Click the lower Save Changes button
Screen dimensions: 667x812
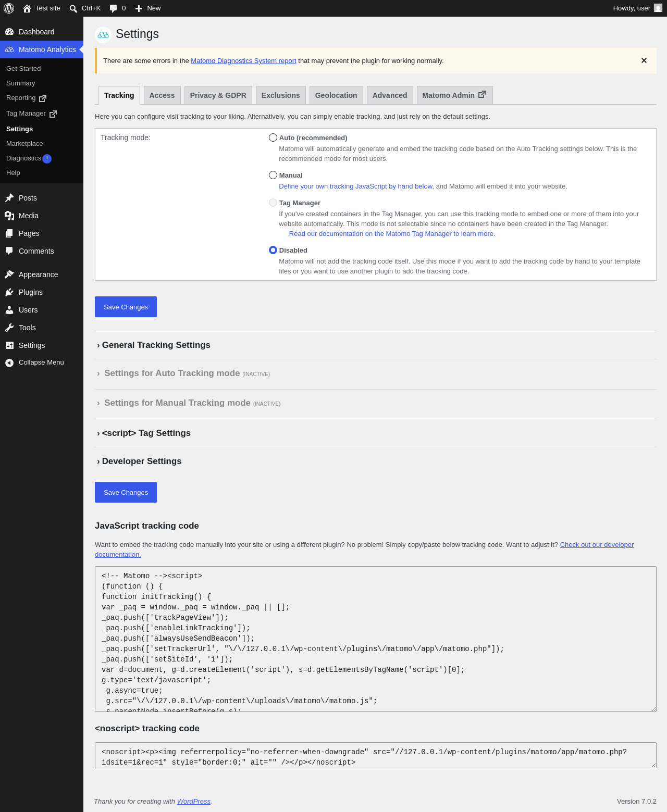pos(126,492)
